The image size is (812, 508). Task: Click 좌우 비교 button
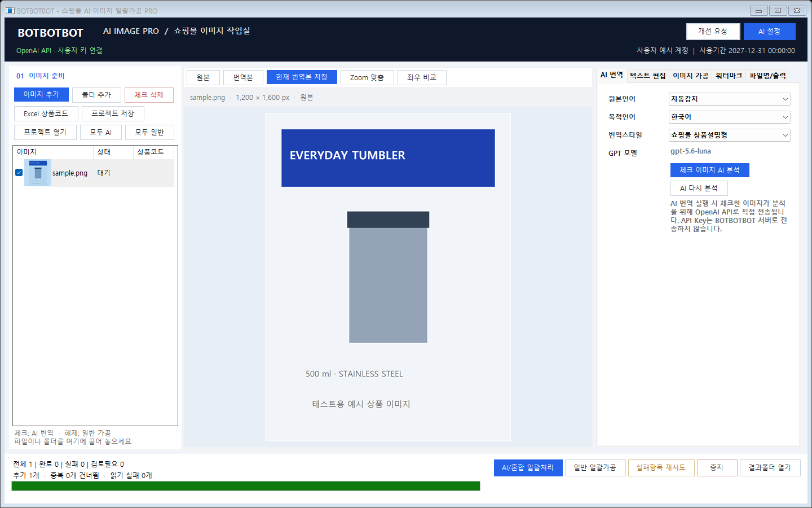(x=422, y=77)
